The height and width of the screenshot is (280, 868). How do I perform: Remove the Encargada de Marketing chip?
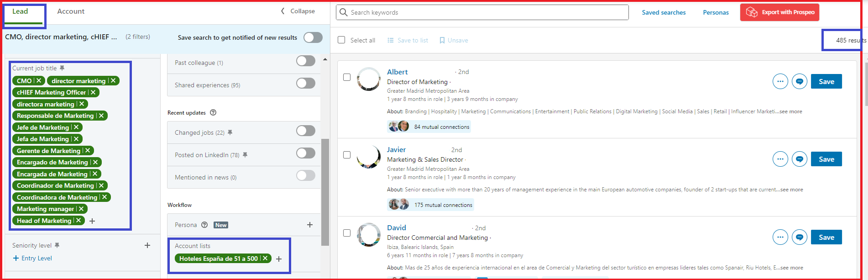tap(95, 174)
